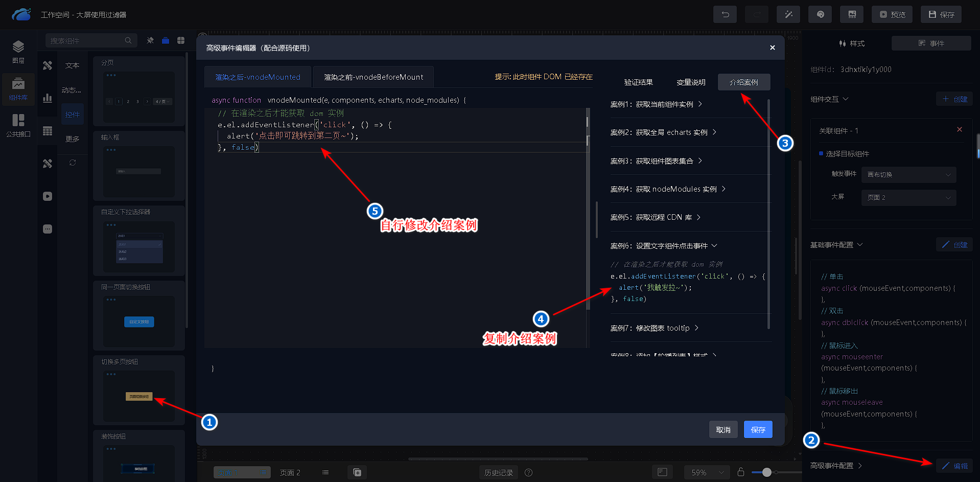Select the bar chart component category icon
Viewport: 980px width, 482px height.
point(48,98)
